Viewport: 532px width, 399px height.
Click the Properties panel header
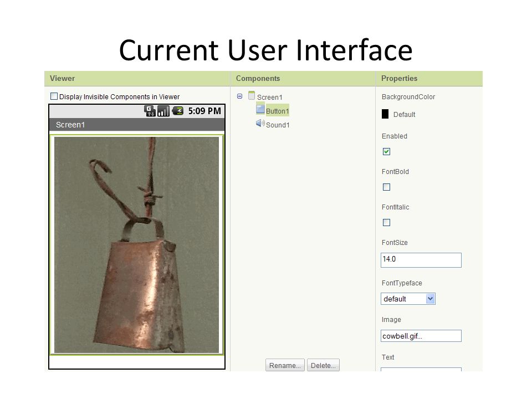429,78
